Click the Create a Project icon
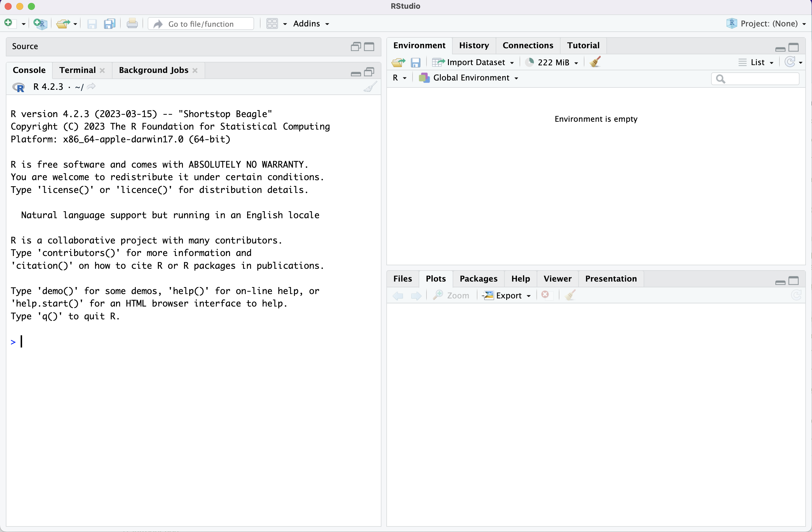The image size is (812, 532). tap(40, 24)
